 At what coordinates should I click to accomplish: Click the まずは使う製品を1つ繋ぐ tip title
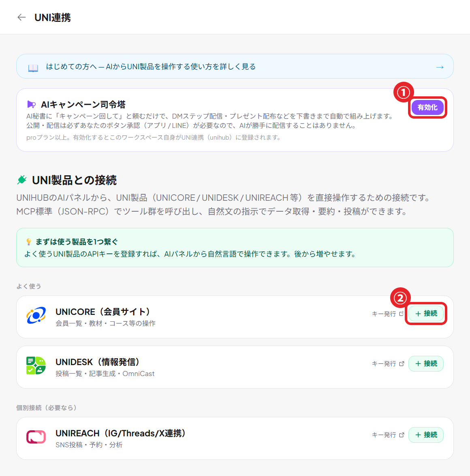[77, 242]
